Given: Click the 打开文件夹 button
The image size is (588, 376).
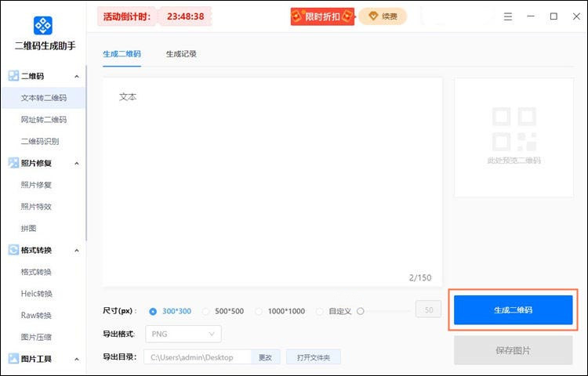Looking at the screenshot, I should pos(314,357).
